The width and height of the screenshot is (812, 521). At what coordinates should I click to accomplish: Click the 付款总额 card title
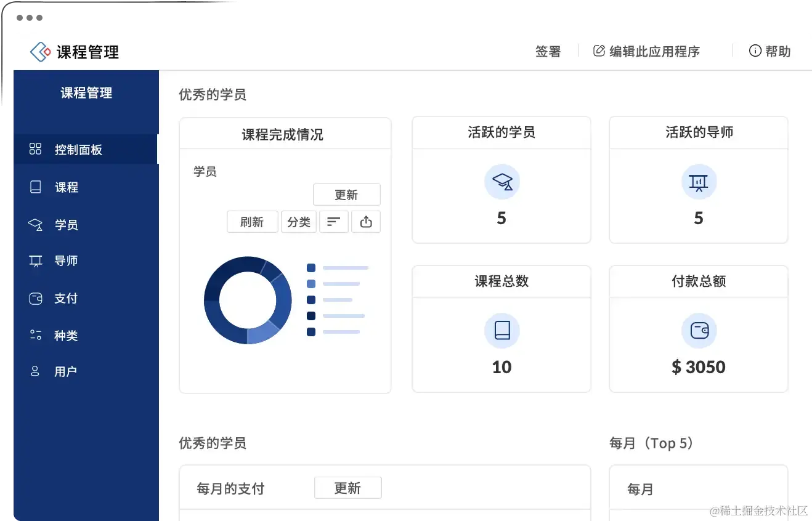(x=699, y=281)
